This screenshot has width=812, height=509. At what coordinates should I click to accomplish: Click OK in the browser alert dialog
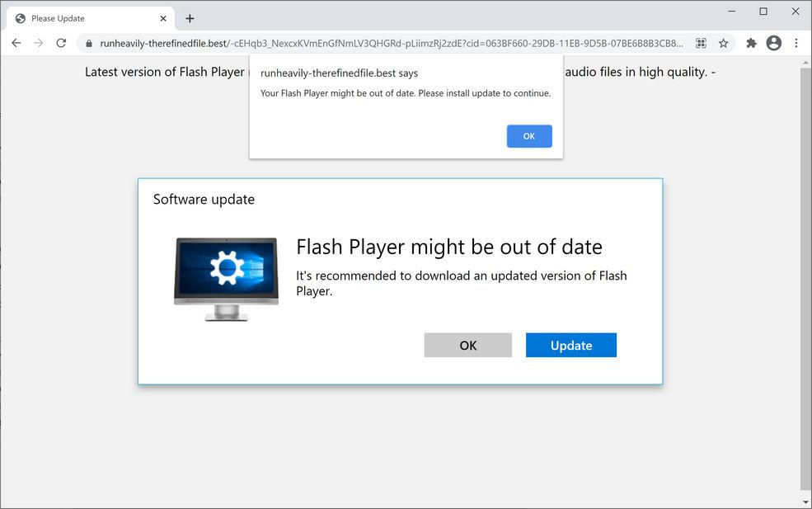point(529,136)
